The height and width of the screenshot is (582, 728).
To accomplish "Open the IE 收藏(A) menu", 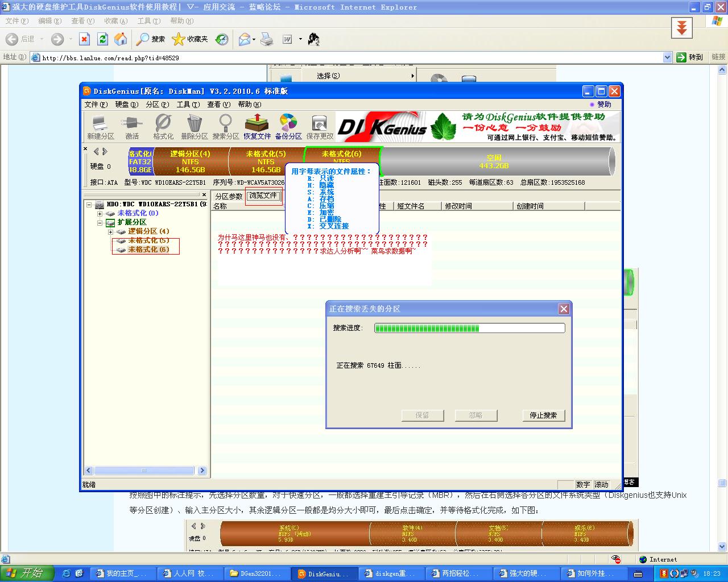I will tap(115, 21).
